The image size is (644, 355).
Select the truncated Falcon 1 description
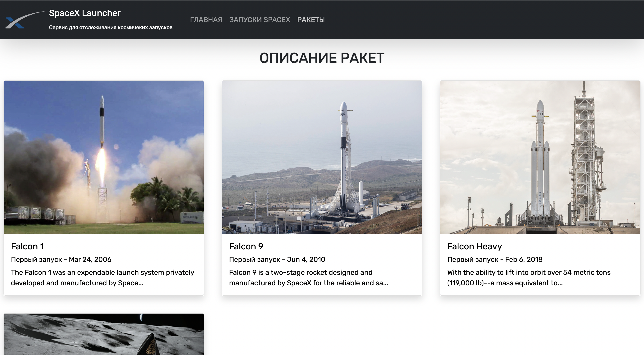(103, 277)
